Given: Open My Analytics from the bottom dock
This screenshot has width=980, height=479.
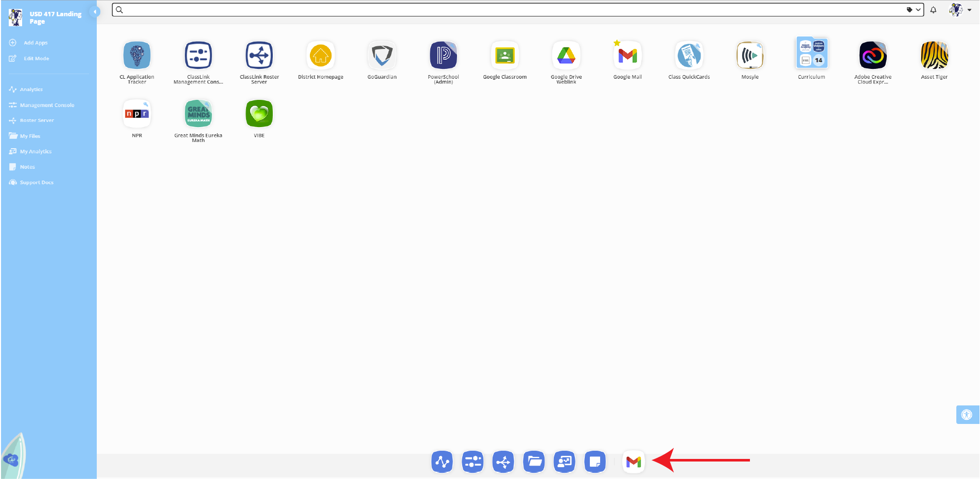Looking at the screenshot, I should pyautogui.click(x=565, y=462).
